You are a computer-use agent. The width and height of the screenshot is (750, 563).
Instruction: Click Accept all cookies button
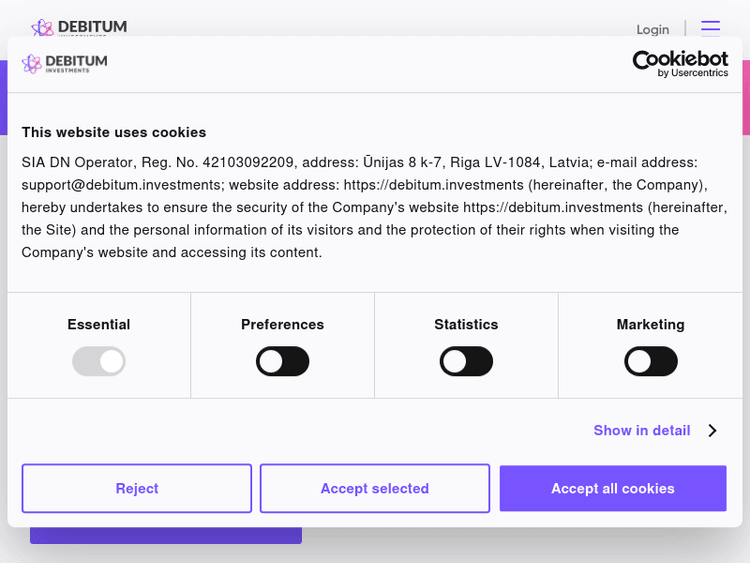coord(613,489)
